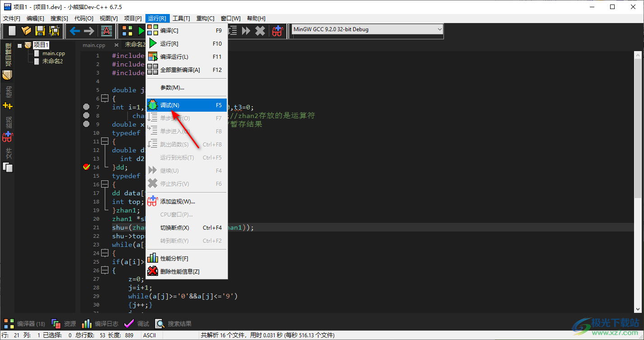Collapse the code fold at line 26

pyautogui.click(x=105, y=270)
